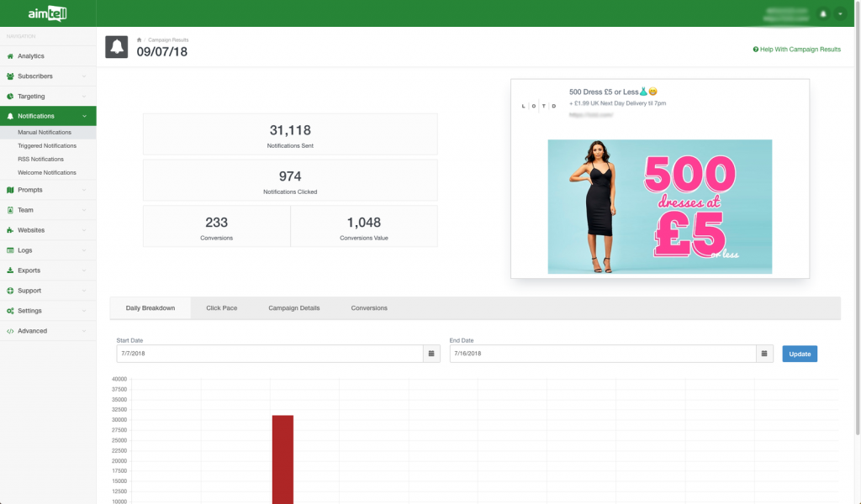The width and height of the screenshot is (861, 504).
Task: Click the Targeting bullseye icon
Action: pyautogui.click(x=12, y=97)
